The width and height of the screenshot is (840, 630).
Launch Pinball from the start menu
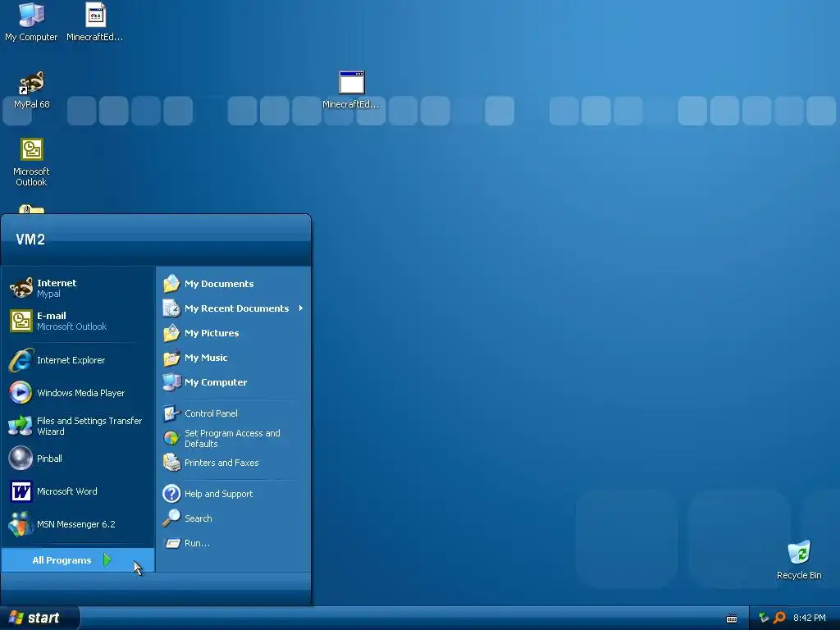point(78,459)
